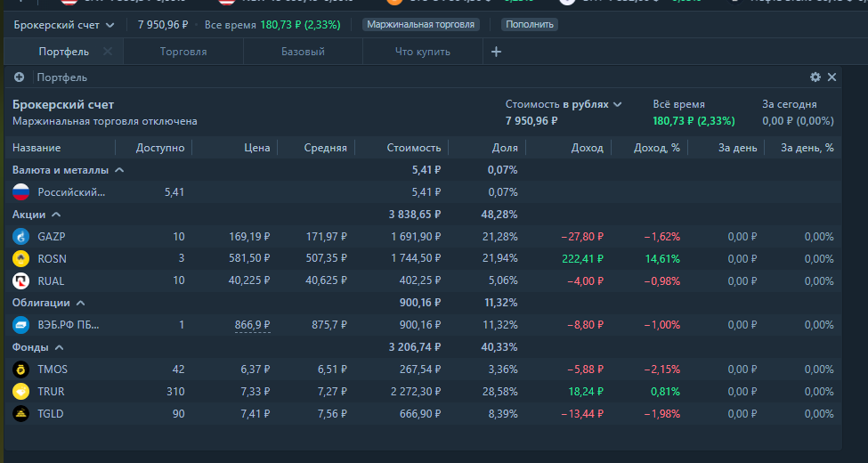Collapse the Облигации group
The height and width of the screenshot is (463, 868).
[80, 303]
